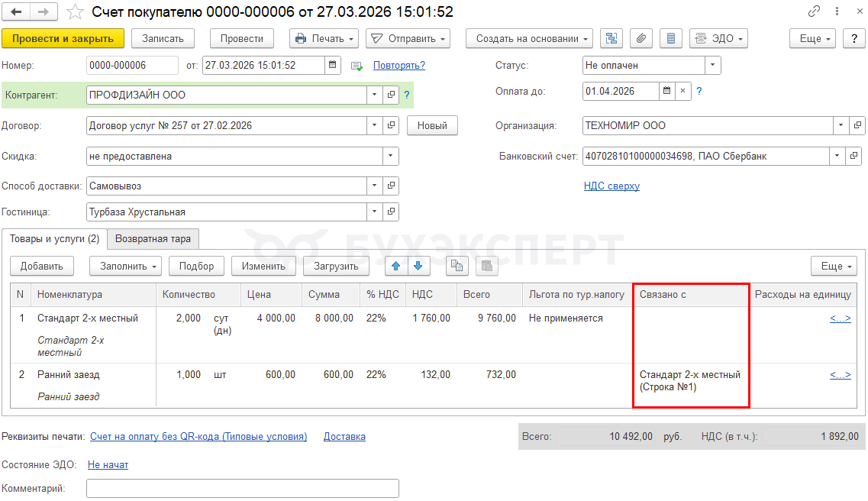Open the report list icon beside paperclip
This screenshot has width=868, height=501.
pyautogui.click(x=671, y=38)
